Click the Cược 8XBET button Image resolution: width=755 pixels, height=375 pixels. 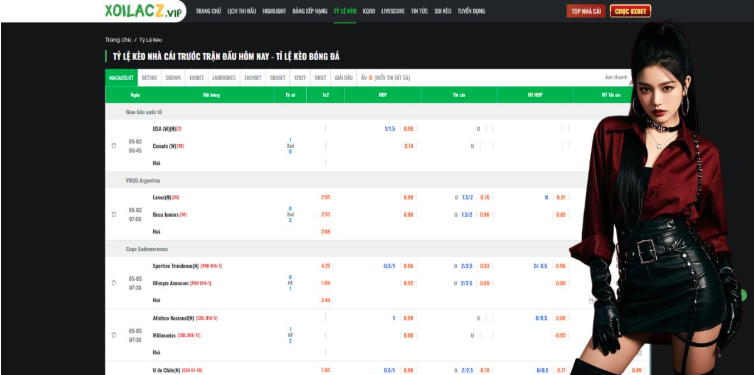click(630, 11)
